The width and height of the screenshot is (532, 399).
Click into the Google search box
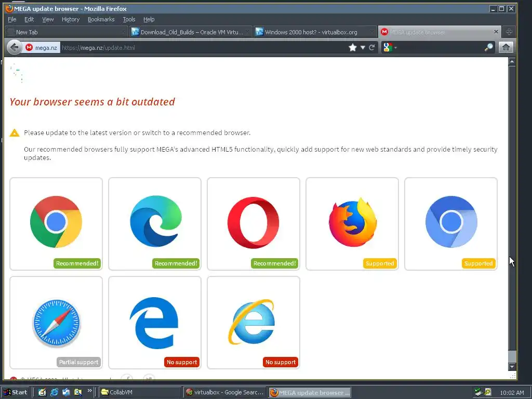point(440,47)
